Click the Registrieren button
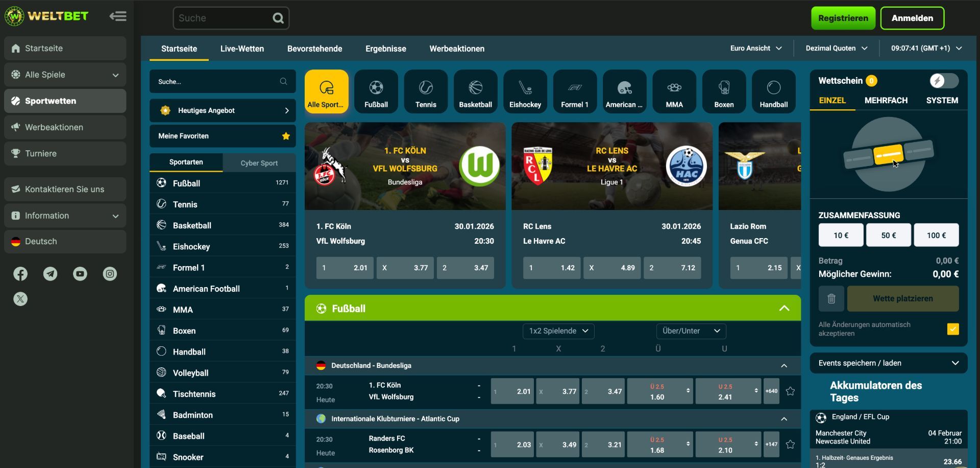The width and height of the screenshot is (980, 468). pos(843,18)
